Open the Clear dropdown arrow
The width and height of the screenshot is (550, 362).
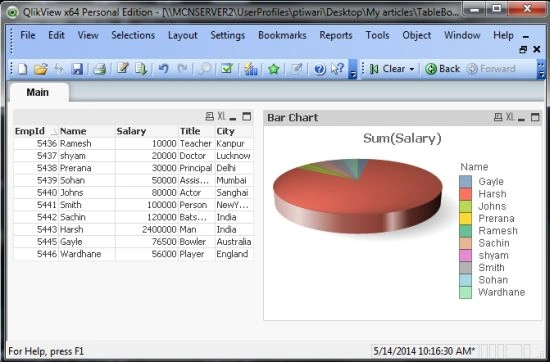click(412, 69)
